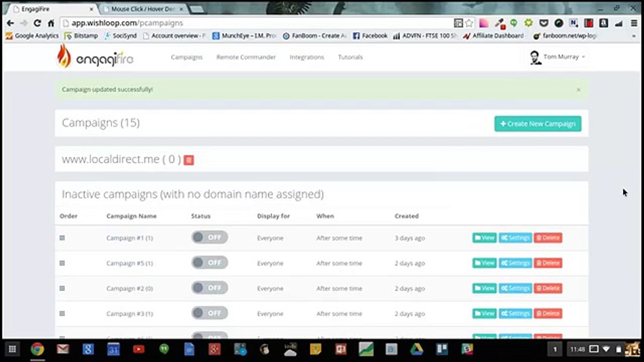The width and height of the screenshot is (644, 362).
Task: Open the browser home page icon
Action: tap(51, 23)
